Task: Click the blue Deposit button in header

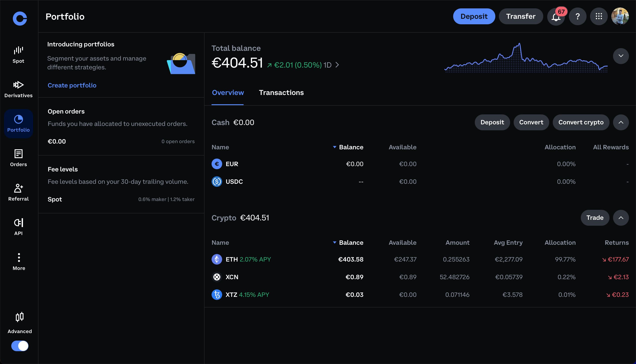Action: coord(474,17)
